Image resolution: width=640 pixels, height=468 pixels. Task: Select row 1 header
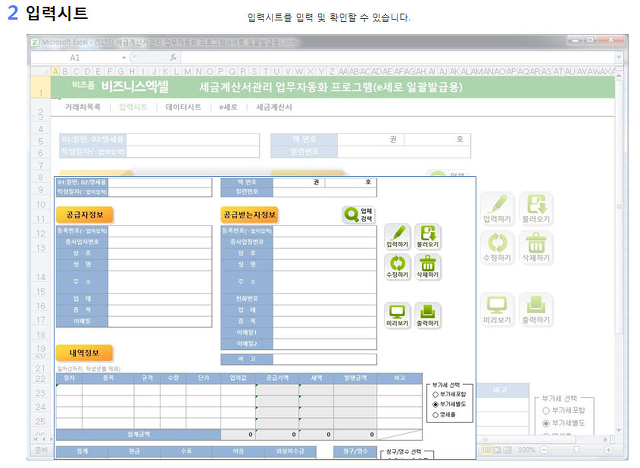pyautogui.click(x=41, y=87)
